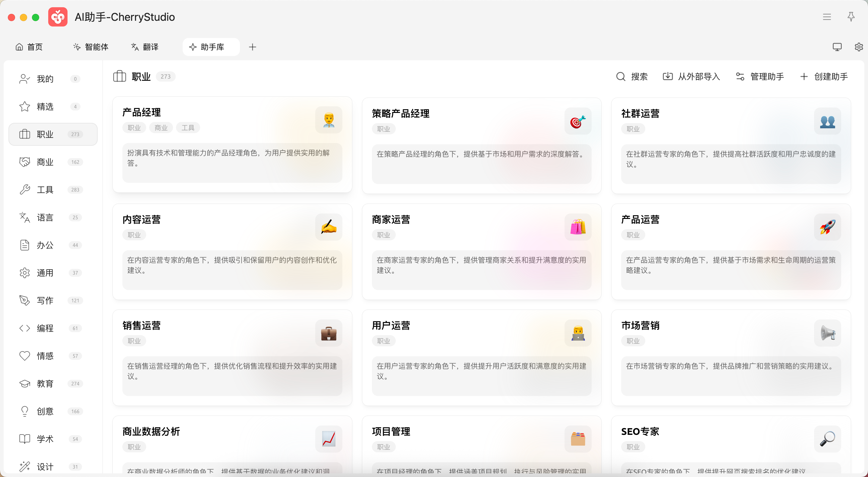Switch to the 首页 tab
This screenshot has height=477, width=868.
[x=29, y=47]
